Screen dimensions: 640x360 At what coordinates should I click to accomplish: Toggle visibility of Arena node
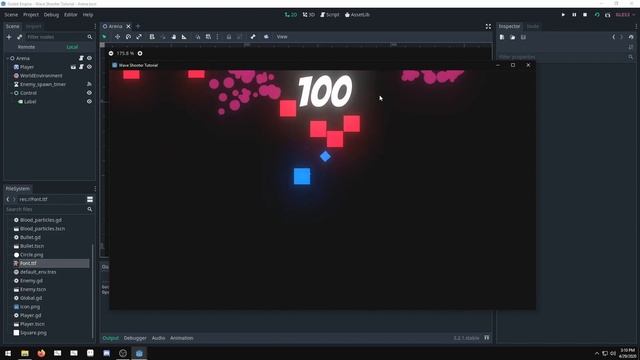(x=89, y=58)
